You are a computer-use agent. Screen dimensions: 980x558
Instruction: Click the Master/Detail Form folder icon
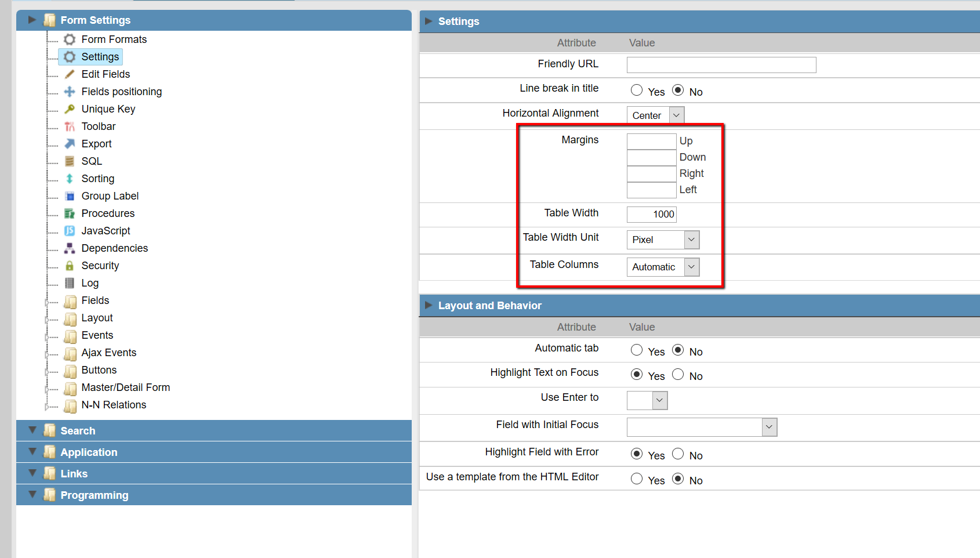(x=70, y=389)
